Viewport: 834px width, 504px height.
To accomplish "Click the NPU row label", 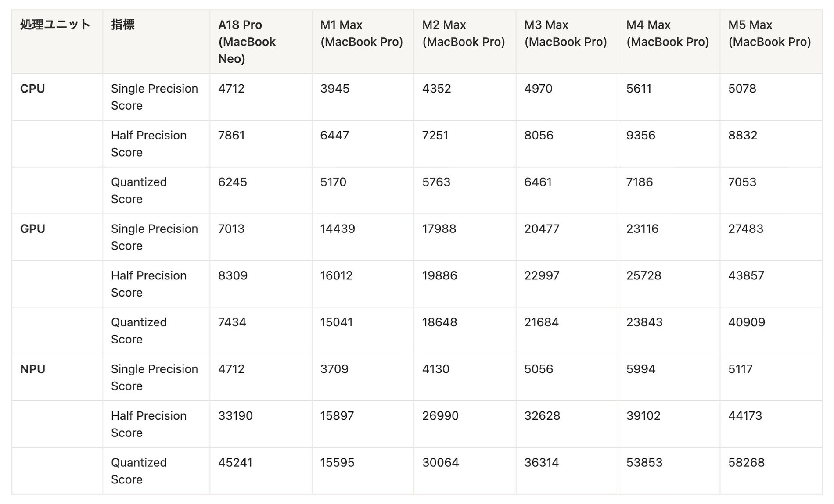I will coord(32,369).
